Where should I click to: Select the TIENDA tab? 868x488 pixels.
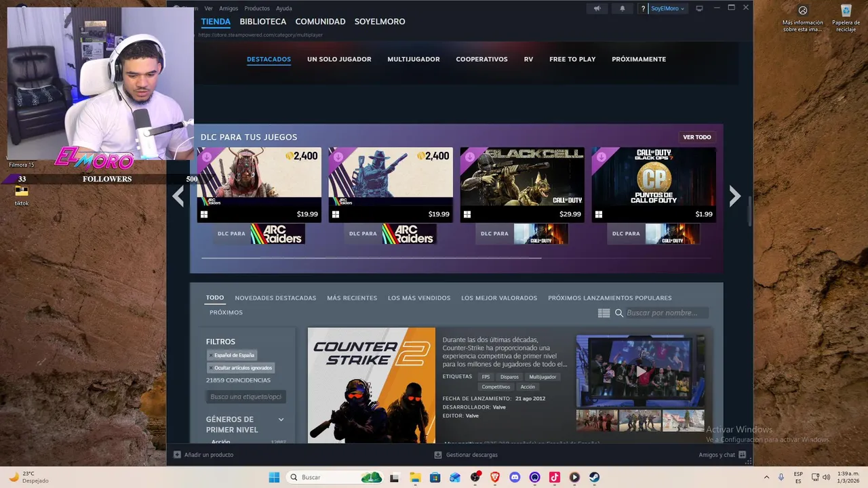[x=216, y=22]
